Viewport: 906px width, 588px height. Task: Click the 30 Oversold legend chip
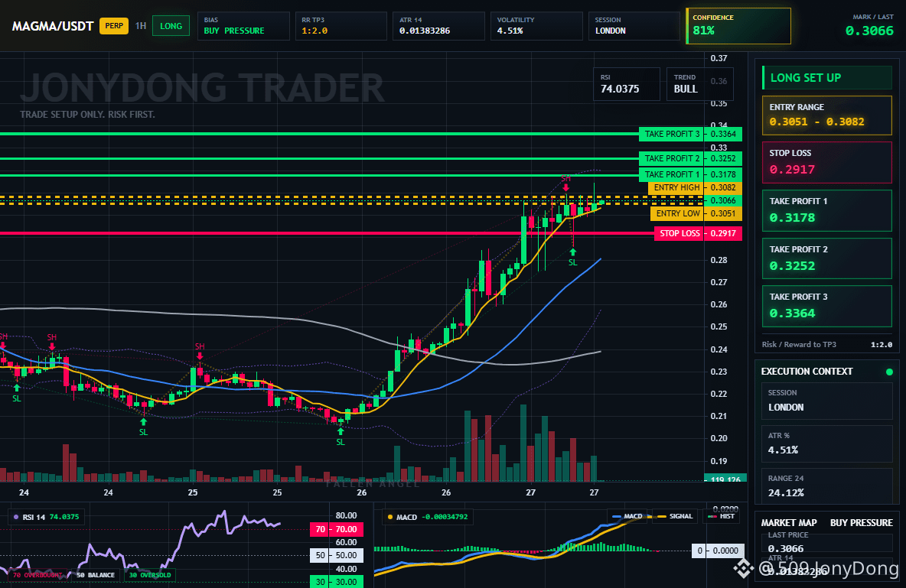(150, 575)
